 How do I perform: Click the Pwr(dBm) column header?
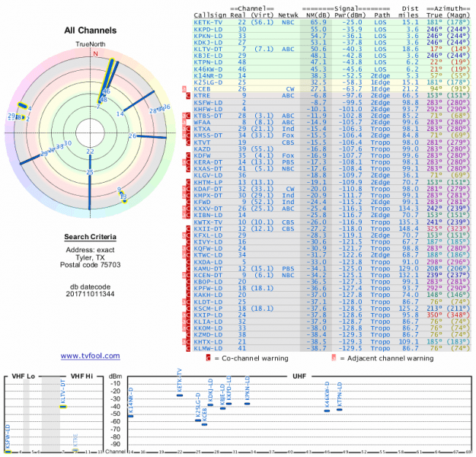click(350, 15)
